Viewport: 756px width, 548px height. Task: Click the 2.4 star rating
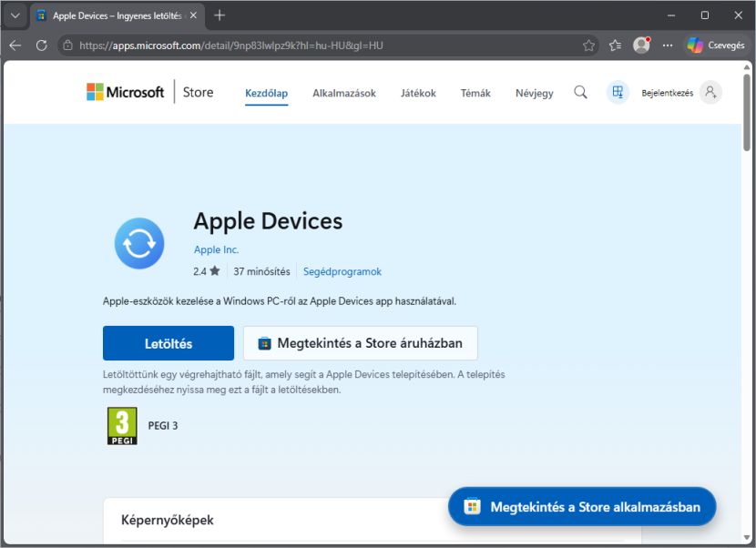click(207, 271)
